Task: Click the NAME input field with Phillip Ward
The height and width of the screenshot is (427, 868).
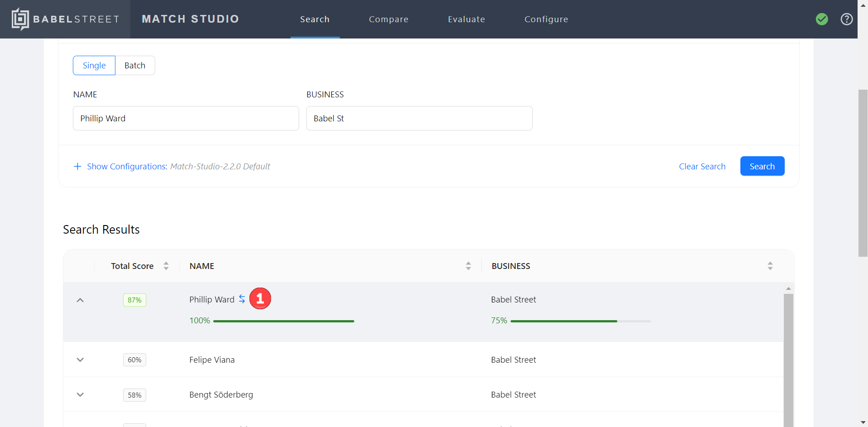Action: click(186, 118)
